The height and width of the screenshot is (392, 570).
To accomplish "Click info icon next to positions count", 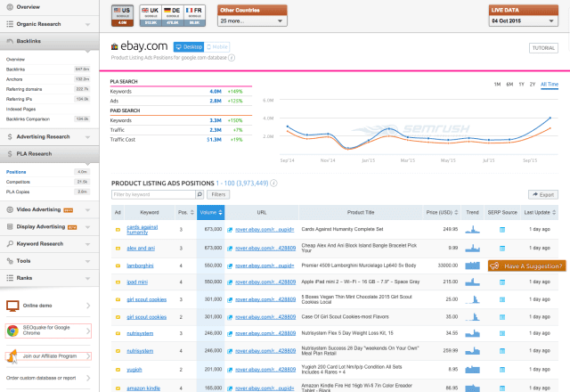I will (x=273, y=184).
